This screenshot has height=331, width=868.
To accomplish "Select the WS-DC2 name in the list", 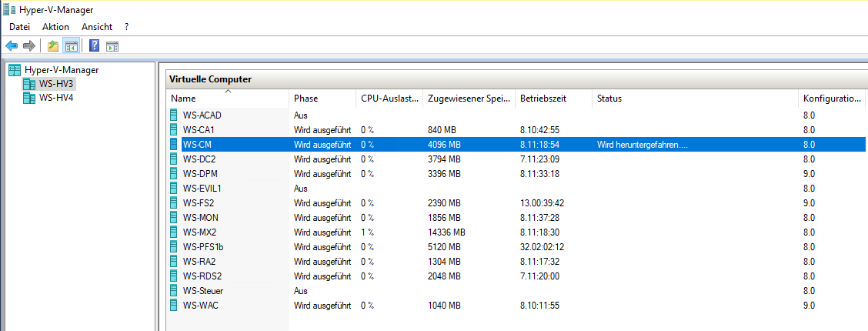I will pyautogui.click(x=199, y=159).
